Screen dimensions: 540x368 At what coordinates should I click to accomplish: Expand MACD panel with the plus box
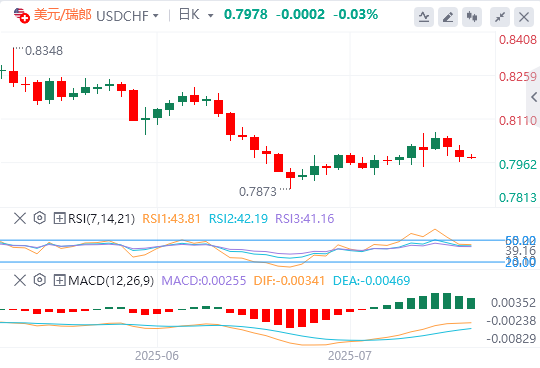[59, 280]
